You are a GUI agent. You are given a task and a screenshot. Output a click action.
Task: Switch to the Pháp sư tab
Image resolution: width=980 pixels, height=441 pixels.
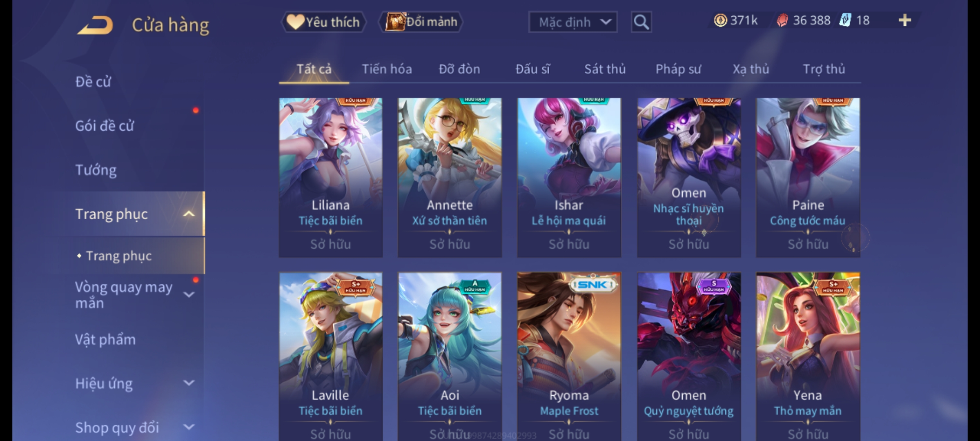point(678,69)
